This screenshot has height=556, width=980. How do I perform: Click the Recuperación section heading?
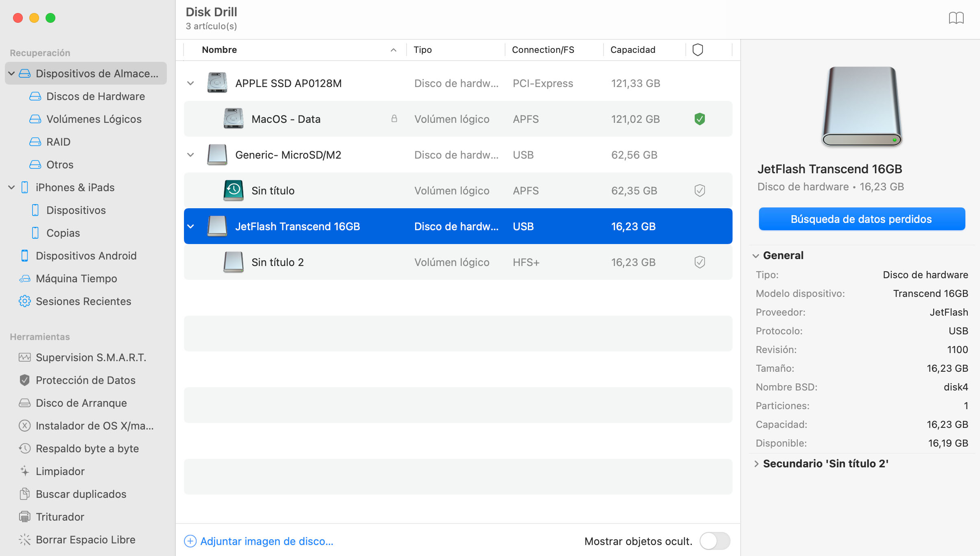tap(40, 53)
